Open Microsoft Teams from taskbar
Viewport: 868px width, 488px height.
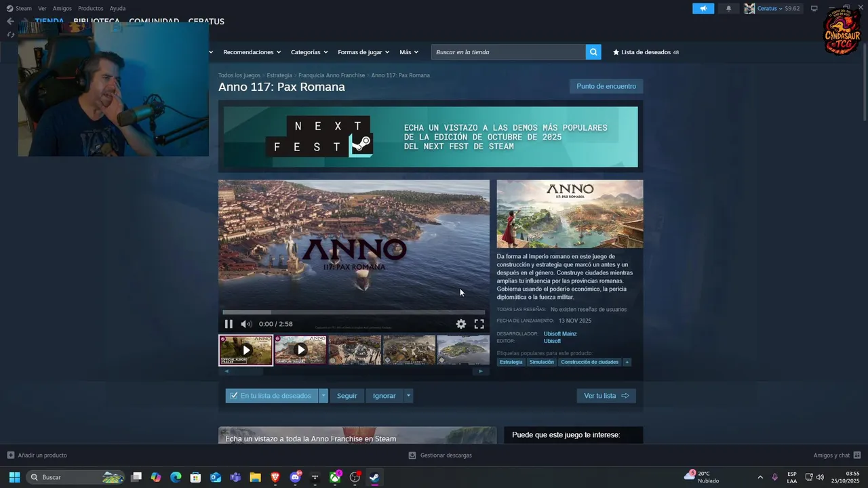click(x=235, y=477)
